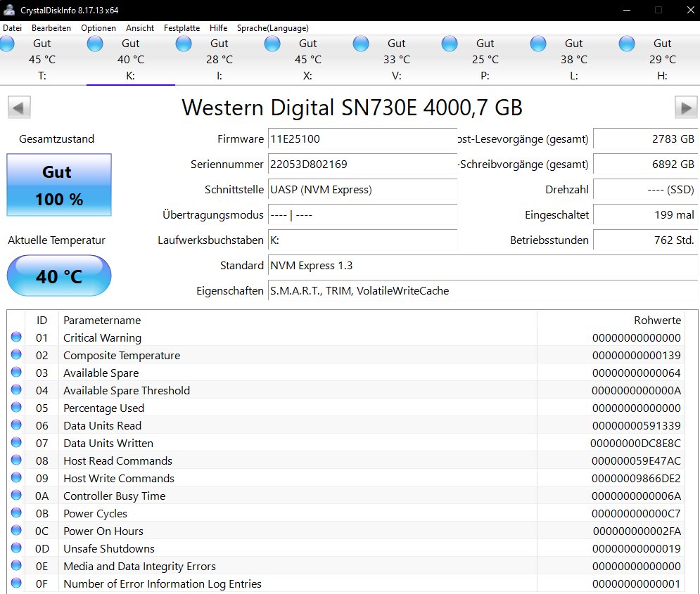The height and width of the screenshot is (594, 700).
Task: Select the K: drive status orb
Action: [95, 44]
